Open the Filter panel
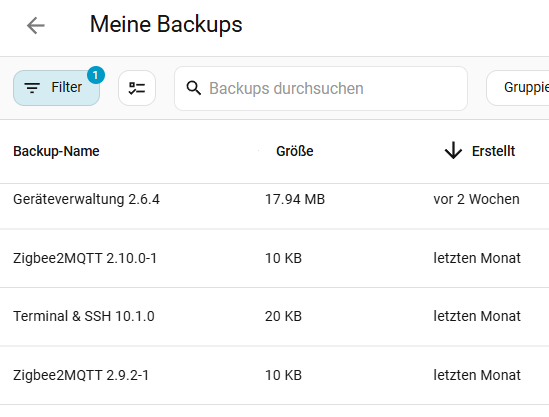The image size is (549, 417). click(56, 88)
